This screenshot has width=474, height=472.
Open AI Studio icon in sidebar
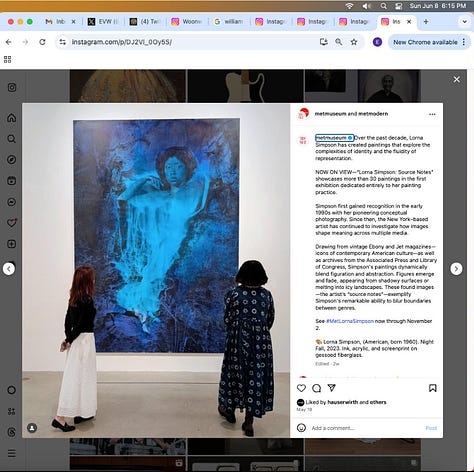point(12,411)
